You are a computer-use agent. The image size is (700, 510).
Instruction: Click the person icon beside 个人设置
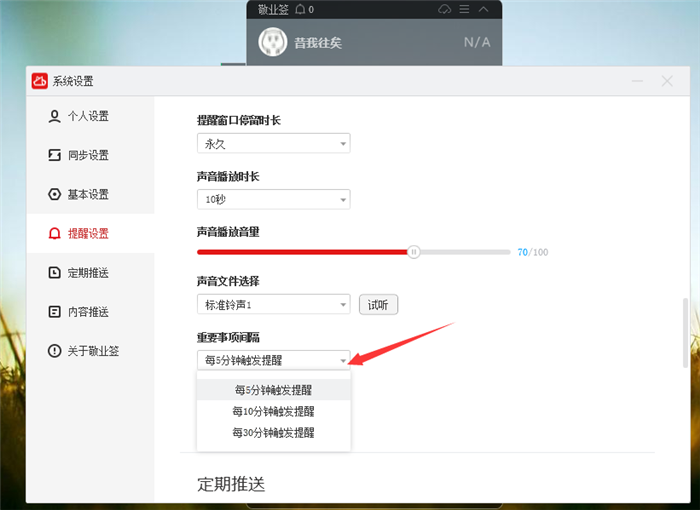point(54,117)
